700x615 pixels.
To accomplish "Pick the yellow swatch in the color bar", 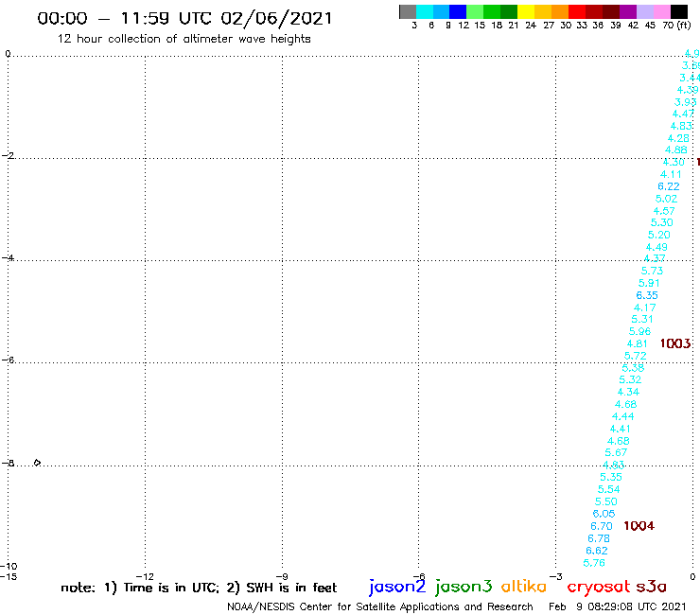I will (526, 11).
